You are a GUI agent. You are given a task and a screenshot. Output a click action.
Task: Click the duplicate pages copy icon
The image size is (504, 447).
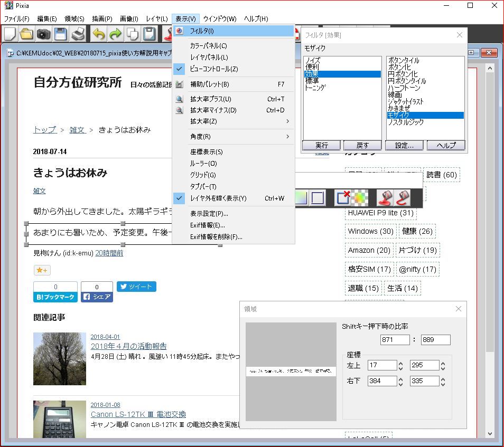tap(134, 34)
